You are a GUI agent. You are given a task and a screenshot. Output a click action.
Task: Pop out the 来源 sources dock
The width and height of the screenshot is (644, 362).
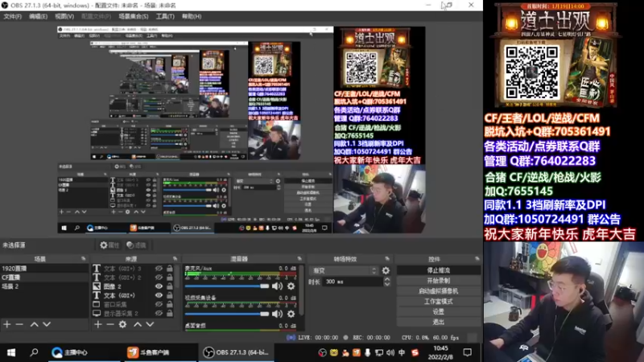point(175,258)
